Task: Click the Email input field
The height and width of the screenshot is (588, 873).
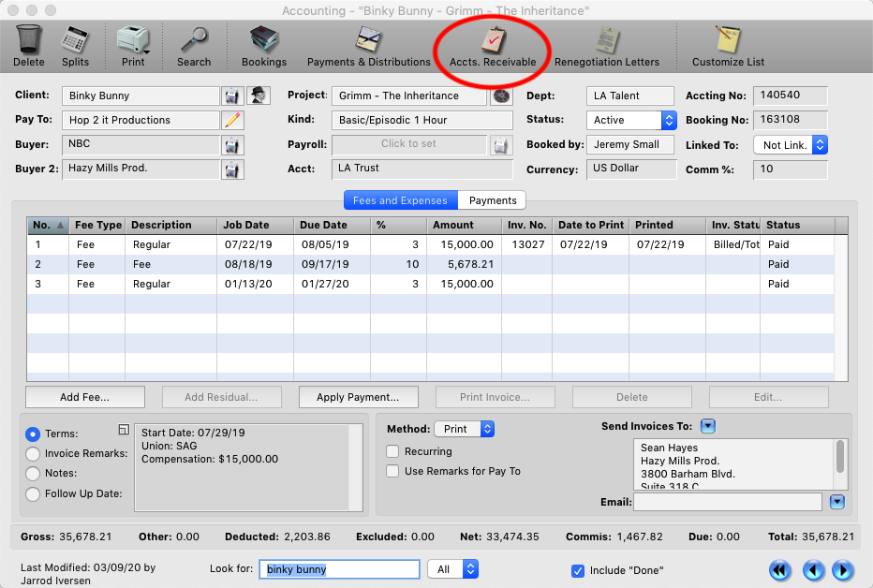Action: [x=727, y=502]
